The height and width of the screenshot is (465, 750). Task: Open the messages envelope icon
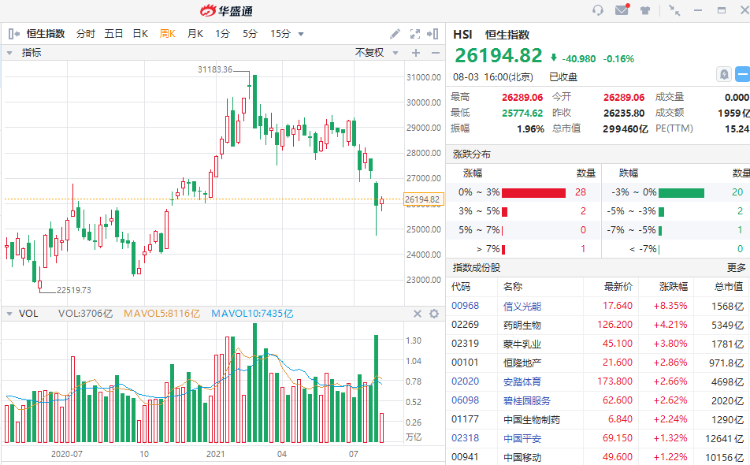coord(622,10)
